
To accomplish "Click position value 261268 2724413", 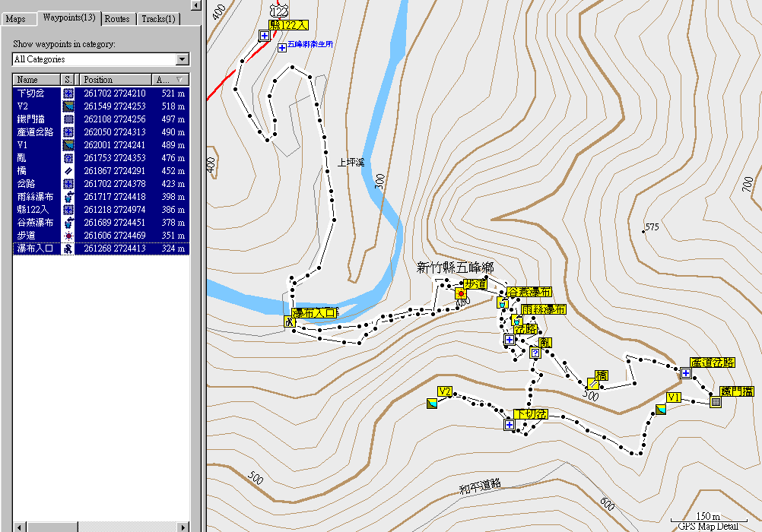I will pos(115,249).
